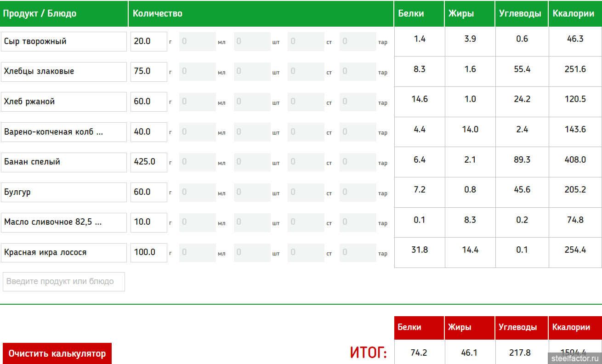The image size is (602, 364).
Task: Open the steelfactor.ru watermark link
Action: 575,358
